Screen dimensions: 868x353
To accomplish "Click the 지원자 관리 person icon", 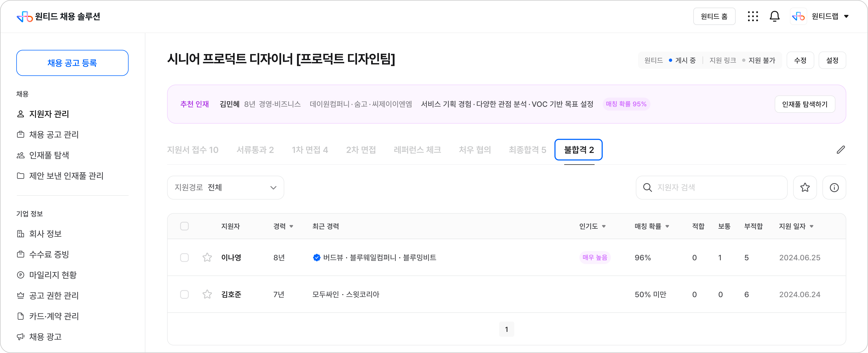I will click(21, 114).
